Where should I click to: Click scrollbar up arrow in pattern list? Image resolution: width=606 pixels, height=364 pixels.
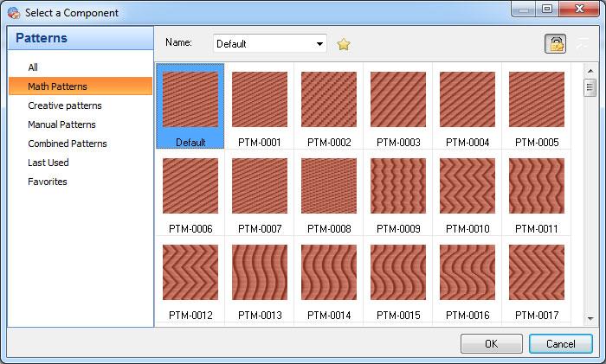click(590, 71)
